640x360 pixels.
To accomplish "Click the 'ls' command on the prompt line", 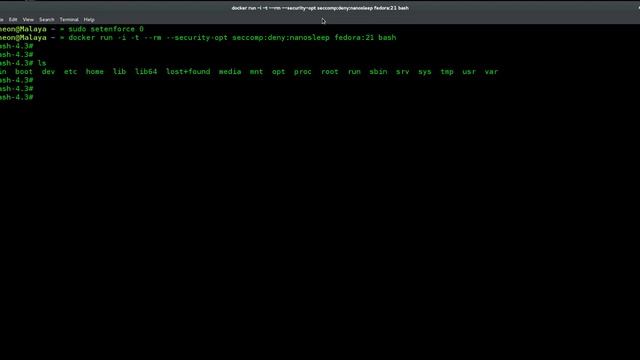I will pos(42,63).
